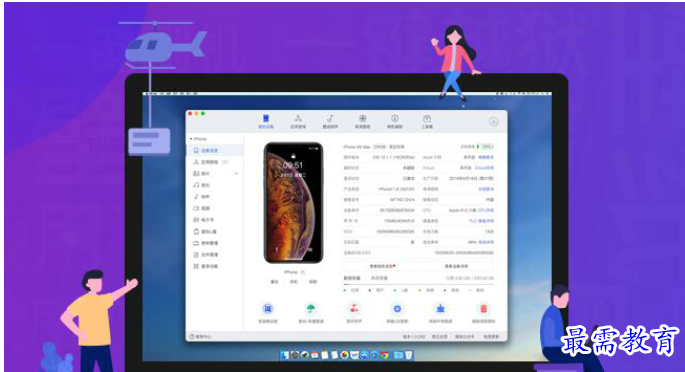Click the edit icon next to iPhone name

click(x=302, y=272)
